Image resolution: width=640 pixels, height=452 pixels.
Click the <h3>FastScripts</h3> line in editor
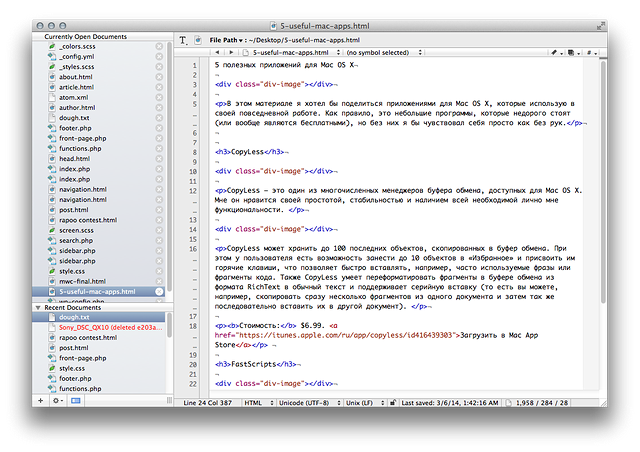tap(256, 364)
